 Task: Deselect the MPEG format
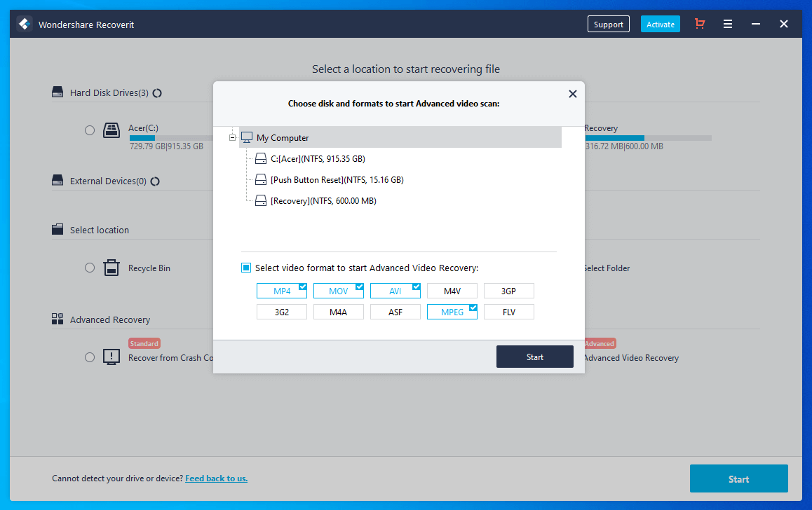coord(452,312)
